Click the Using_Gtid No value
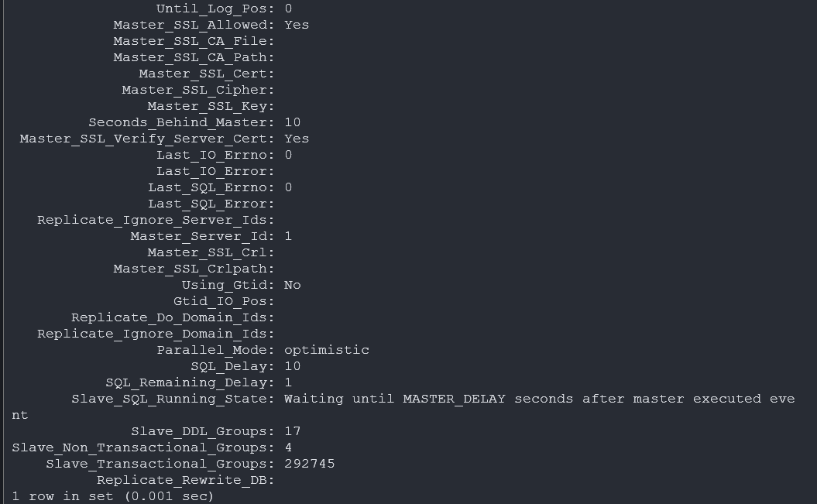The height and width of the screenshot is (504, 817). tap(292, 285)
